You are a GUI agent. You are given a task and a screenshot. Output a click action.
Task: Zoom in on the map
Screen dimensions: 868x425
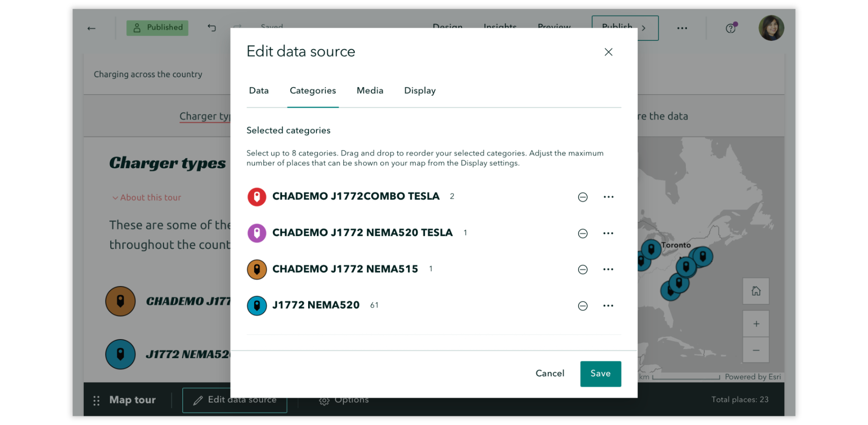756,324
